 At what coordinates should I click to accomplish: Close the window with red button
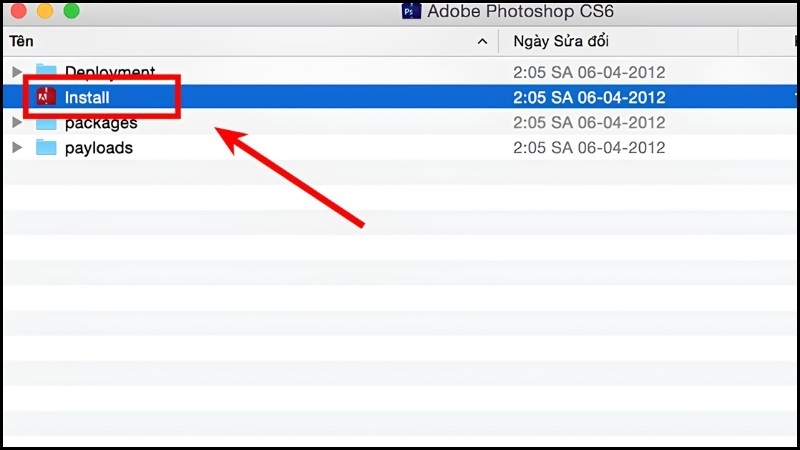click(x=19, y=11)
